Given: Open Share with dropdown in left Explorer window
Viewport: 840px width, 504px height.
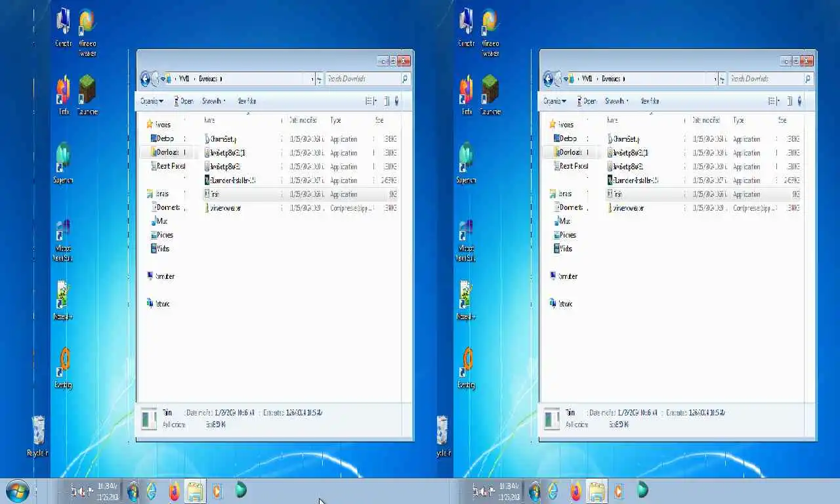Looking at the screenshot, I should tap(213, 101).
